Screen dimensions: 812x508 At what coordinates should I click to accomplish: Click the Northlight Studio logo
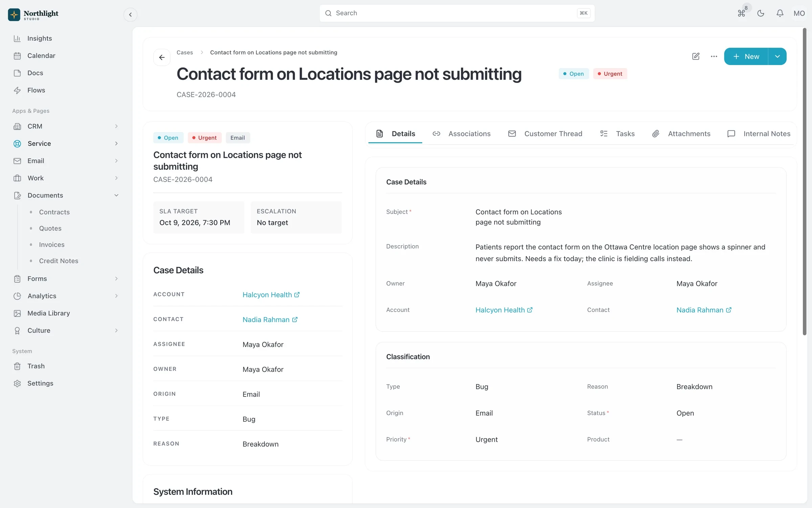click(x=33, y=15)
